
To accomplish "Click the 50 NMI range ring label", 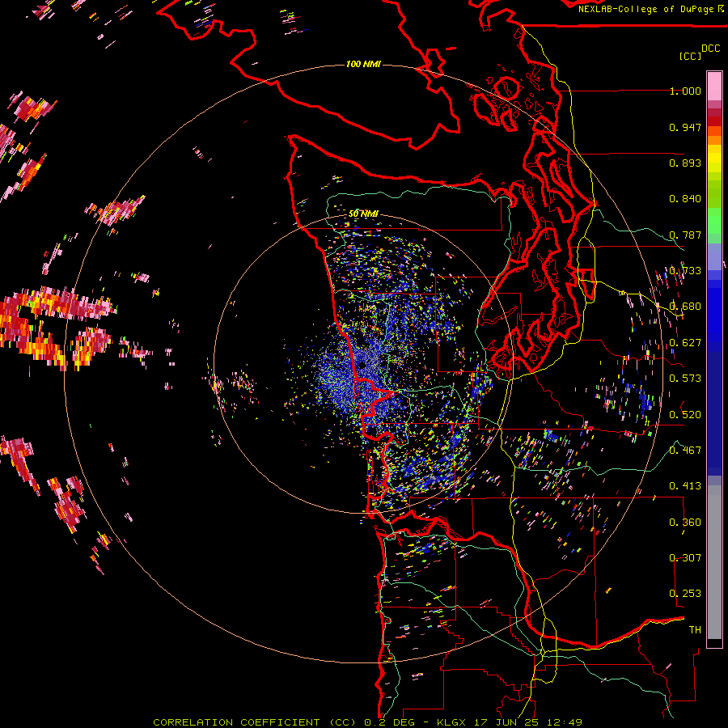I will (x=363, y=214).
